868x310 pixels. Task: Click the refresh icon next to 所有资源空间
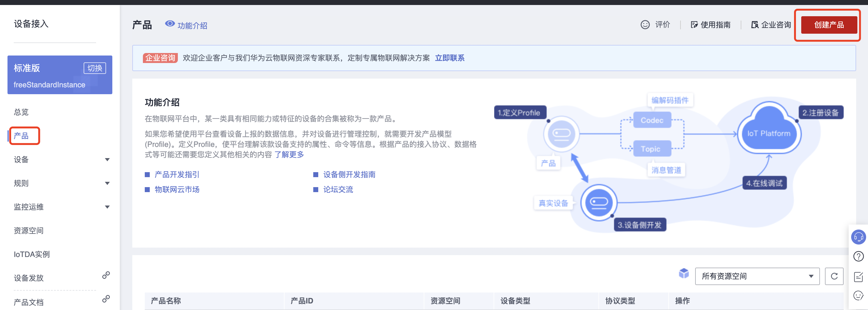[x=835, y=276]
